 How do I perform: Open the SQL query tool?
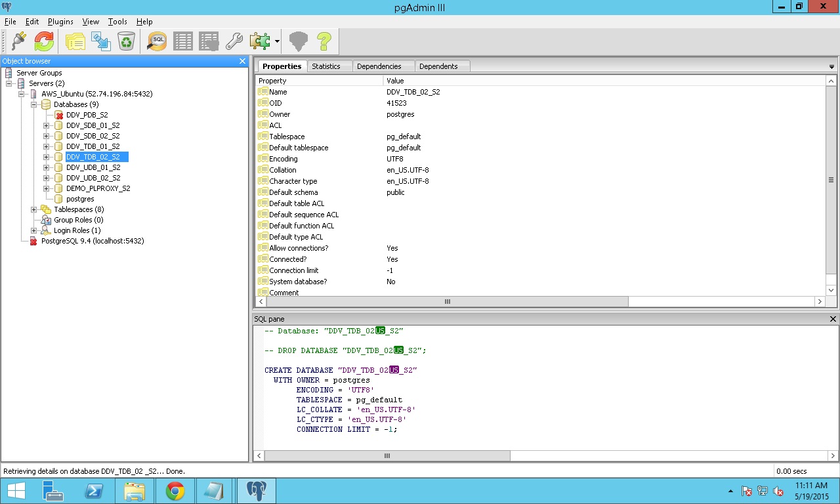click(157, 41)
